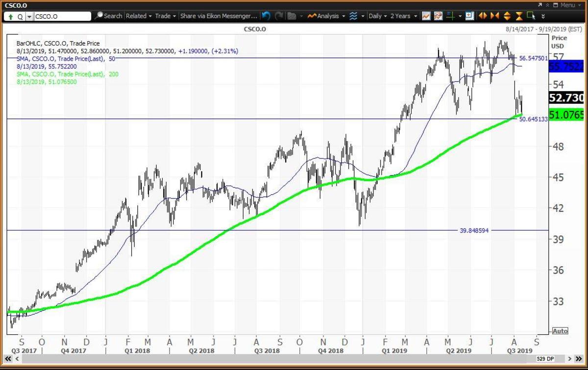This screenshot has height=370, width=588.
Task: Click the SMA 50 legend label
Action: click(67, 59)
